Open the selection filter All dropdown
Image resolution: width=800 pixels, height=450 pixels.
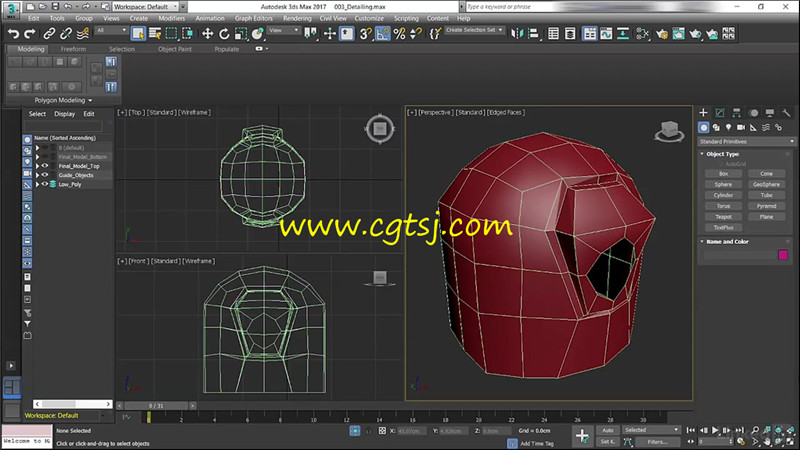click(111, 31)
